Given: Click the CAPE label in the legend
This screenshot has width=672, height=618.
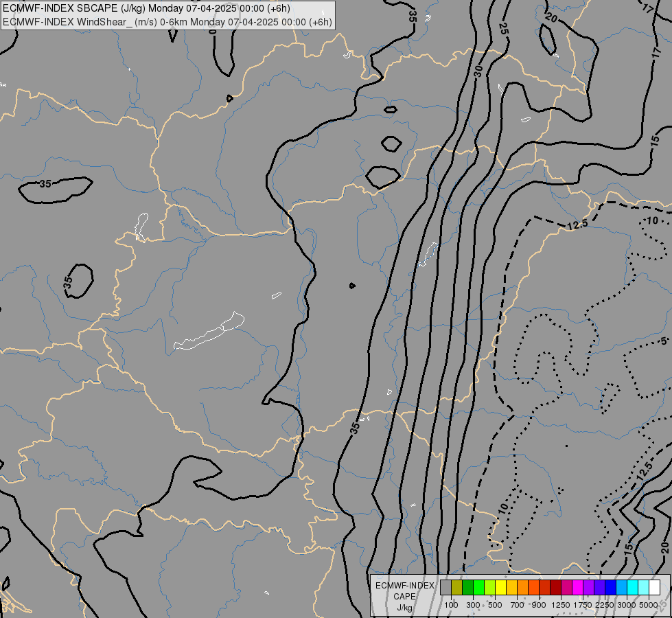Looking at the screenshot, I should click(404, 597).
